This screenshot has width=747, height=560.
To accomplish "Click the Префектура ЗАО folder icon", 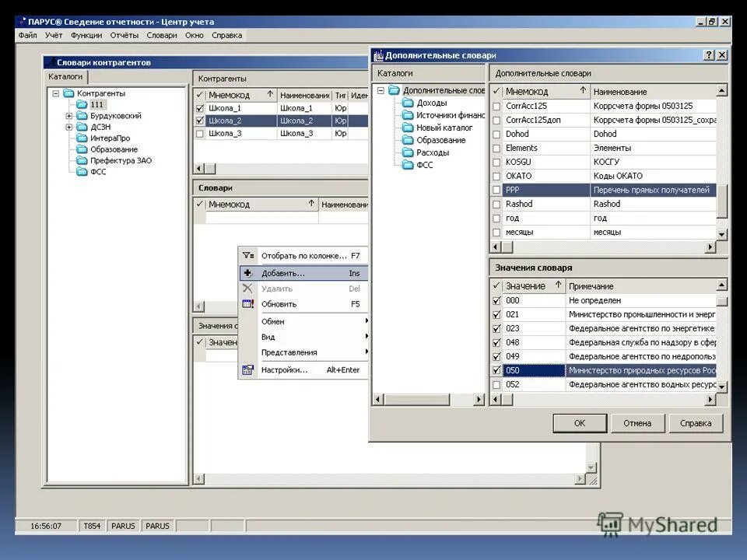I will pos(82,160).
